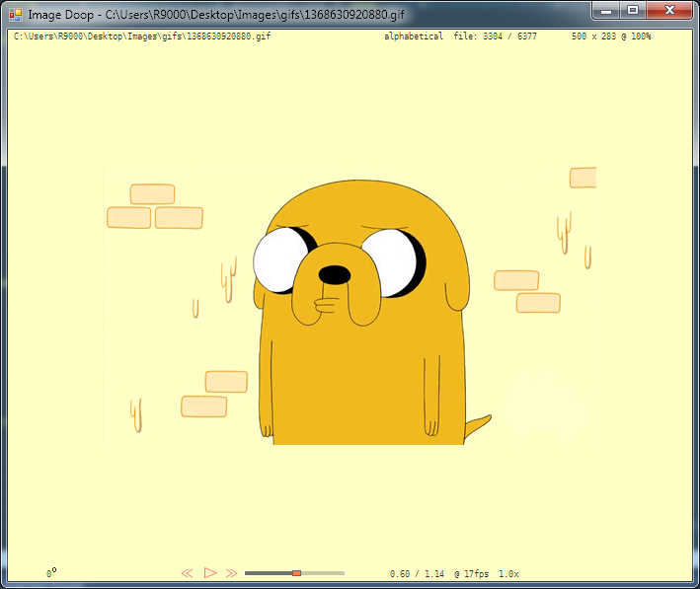700x589 pixels.
Task: Click the '1.0x' playback speed label
Action: 508,574
